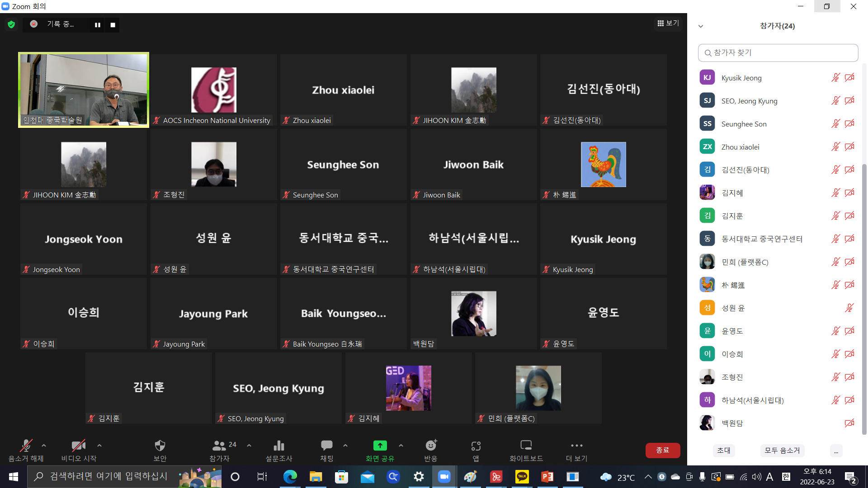The height and width of the screenshot is (488, 868).
Task: Select the Jayoung Park tile
Action: click(x=214, y=314)
